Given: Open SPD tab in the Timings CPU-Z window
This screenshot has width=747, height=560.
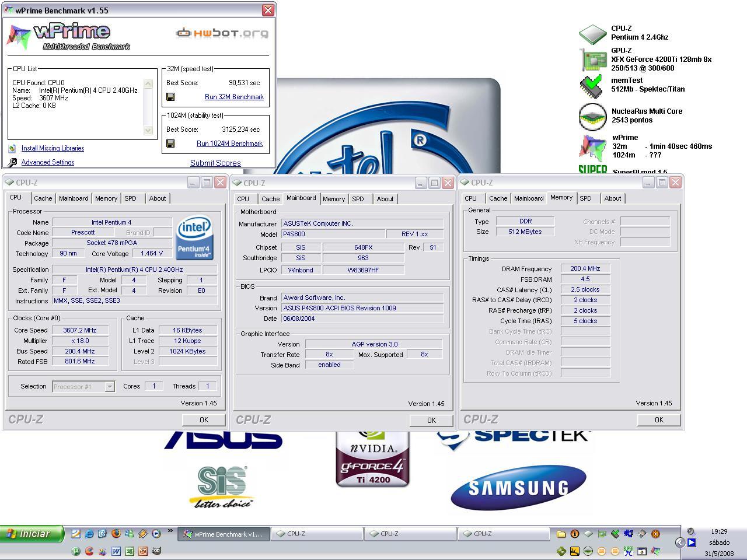Looking at the screenshot, I should (585, 198).
